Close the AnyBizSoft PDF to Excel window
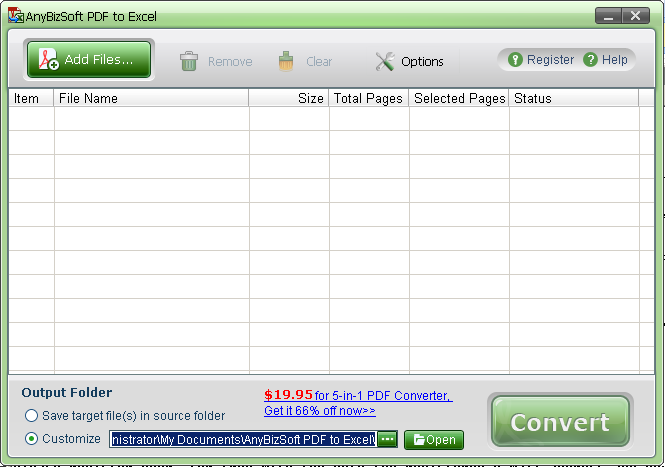 pos(635,16)
